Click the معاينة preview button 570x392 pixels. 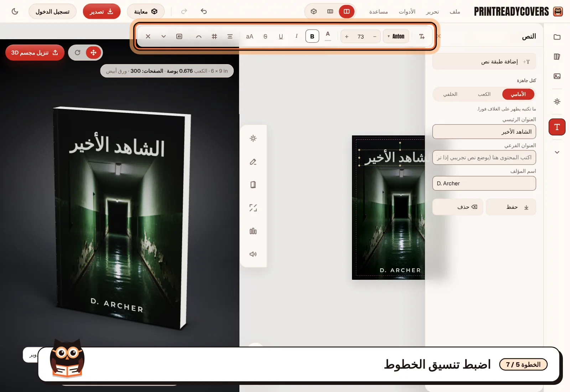point(146,11)
